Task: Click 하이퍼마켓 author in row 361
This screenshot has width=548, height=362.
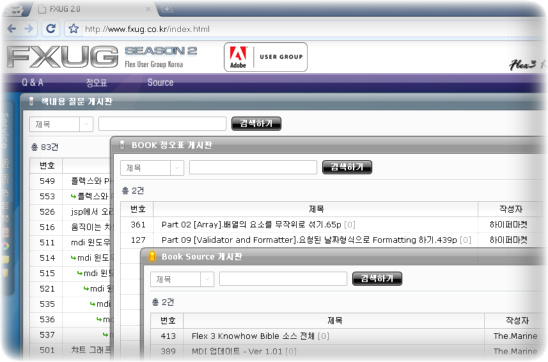Action: [x=508, y=225]
